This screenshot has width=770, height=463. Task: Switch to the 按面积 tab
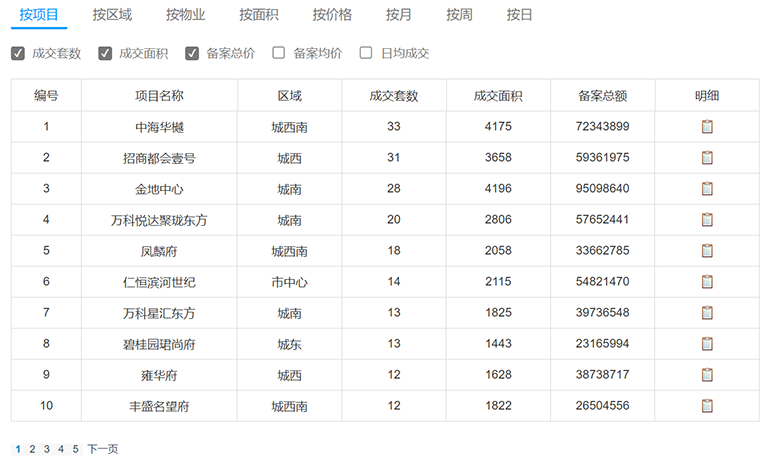[x=259, y=15]
